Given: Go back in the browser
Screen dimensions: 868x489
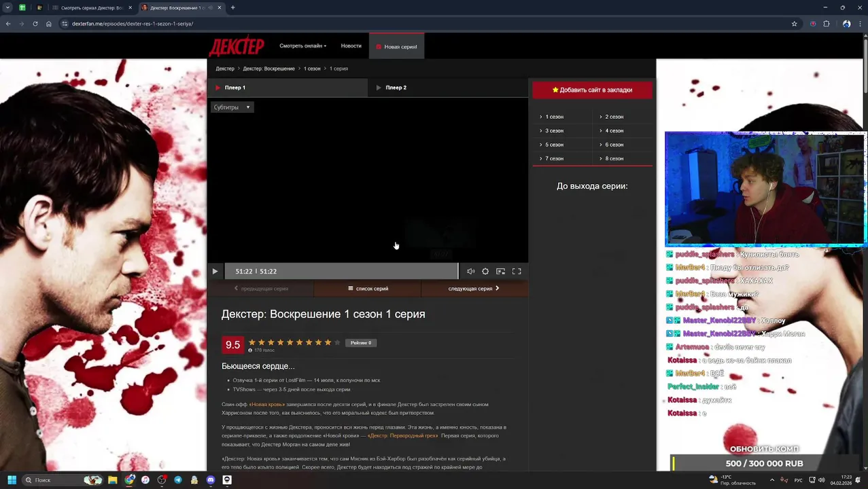Looking at the screenshot, I should click(x=8, y=24).
